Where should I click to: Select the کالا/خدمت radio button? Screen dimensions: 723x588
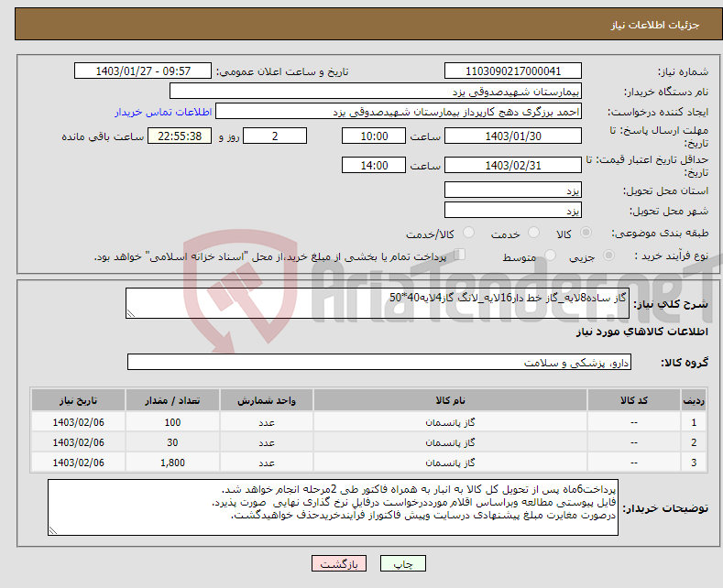pos(468,233)
